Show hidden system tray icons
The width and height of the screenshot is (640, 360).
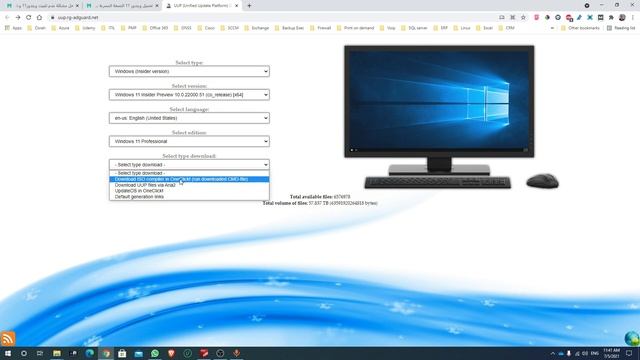pos(553,353)
